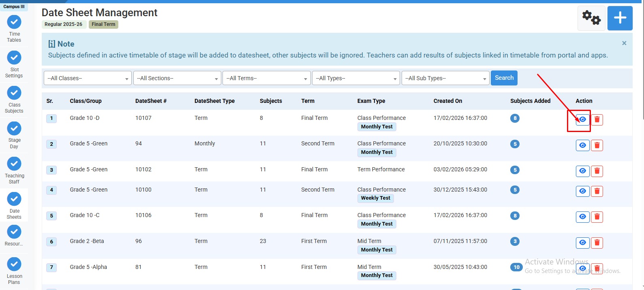Open the All Terms dropdown

pos(267,78)
